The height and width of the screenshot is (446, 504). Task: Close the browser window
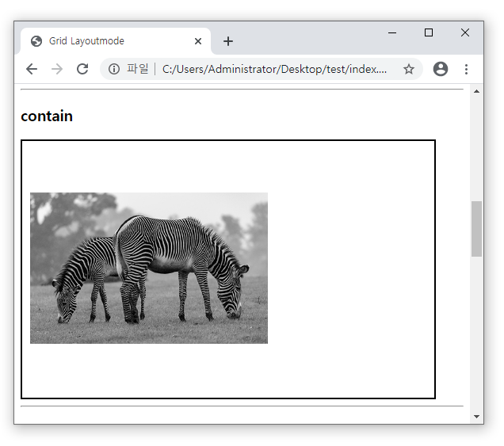[x=465, y=32]
